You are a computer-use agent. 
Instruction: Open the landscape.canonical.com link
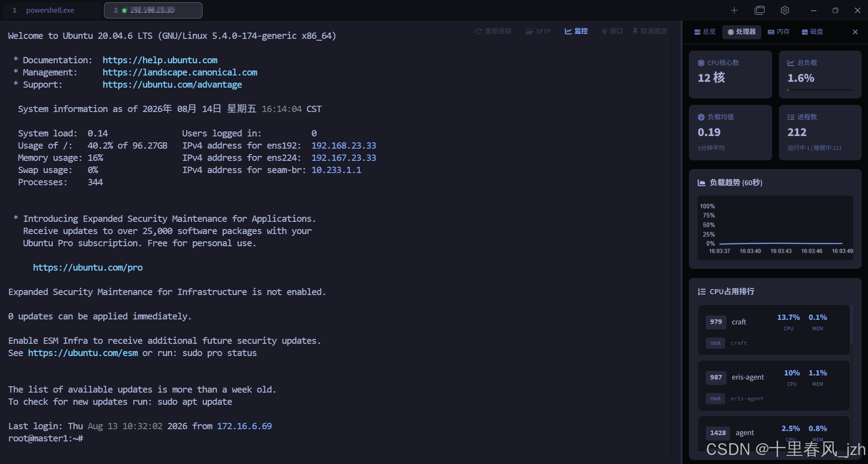point(180,72)
